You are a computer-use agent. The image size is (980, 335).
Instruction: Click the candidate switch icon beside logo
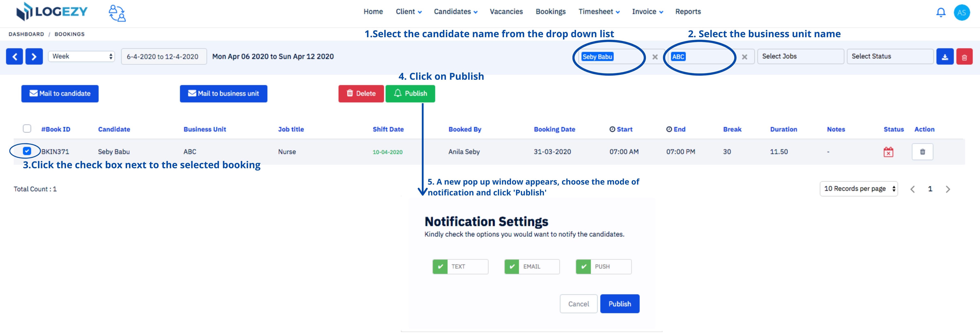[117, 13]
